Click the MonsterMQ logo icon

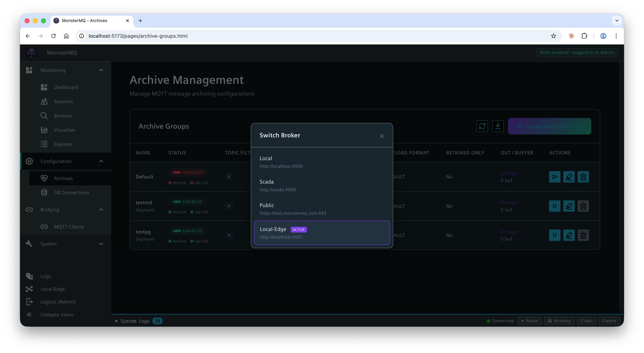coord(31,53)
